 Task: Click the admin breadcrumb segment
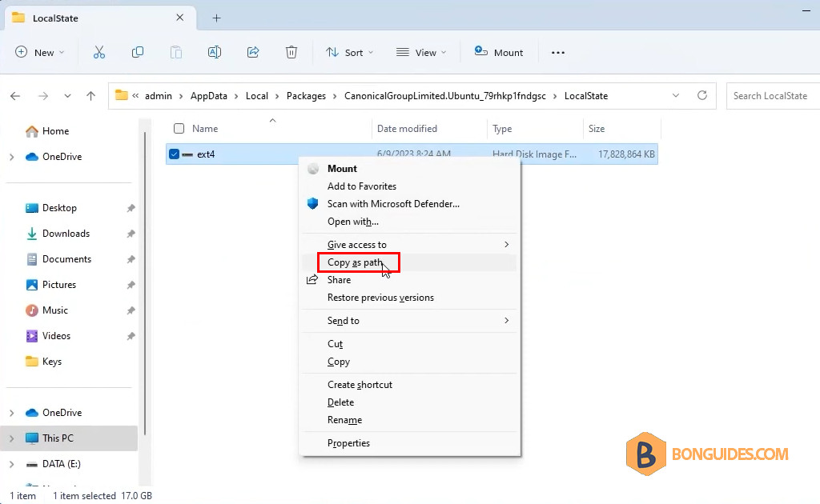(159, 96)
